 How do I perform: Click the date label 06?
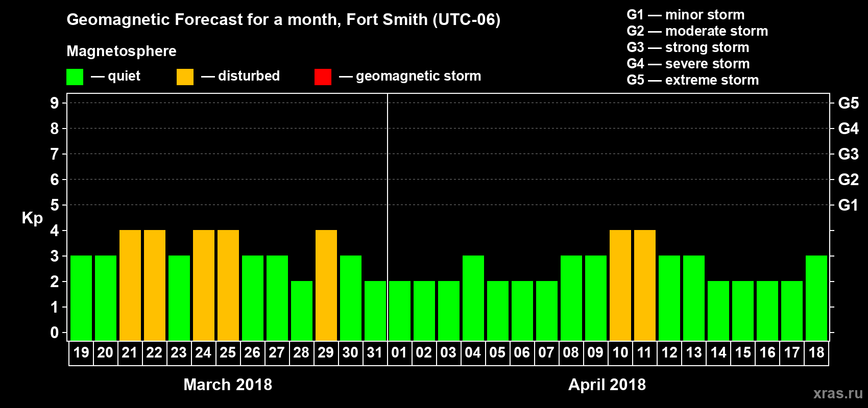[522, 352]
